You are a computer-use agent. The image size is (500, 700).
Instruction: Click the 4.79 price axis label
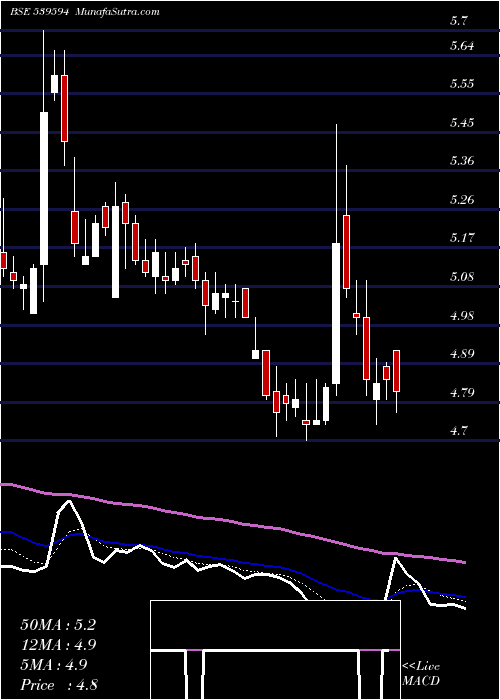coord(462,392)
